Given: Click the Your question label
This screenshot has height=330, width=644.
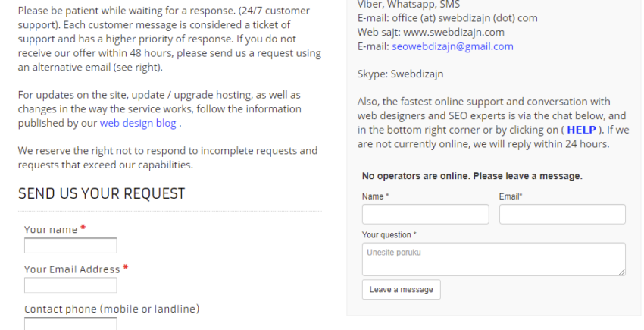Looking at the screenshot, I should [389, 235].
